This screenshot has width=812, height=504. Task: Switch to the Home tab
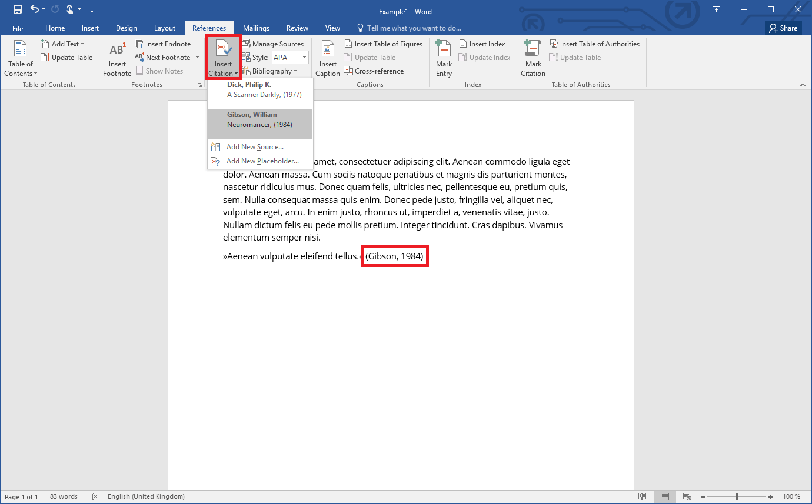[x=55, y=28]
